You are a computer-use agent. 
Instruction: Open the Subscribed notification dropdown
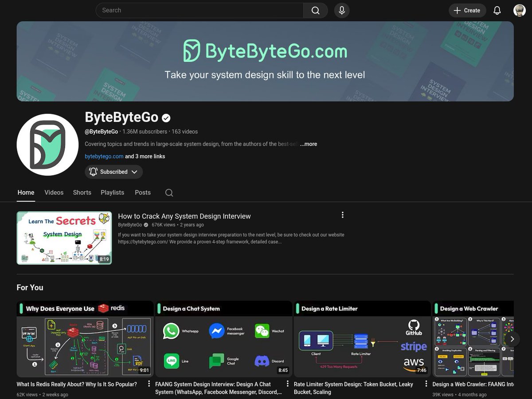point(114,172)
